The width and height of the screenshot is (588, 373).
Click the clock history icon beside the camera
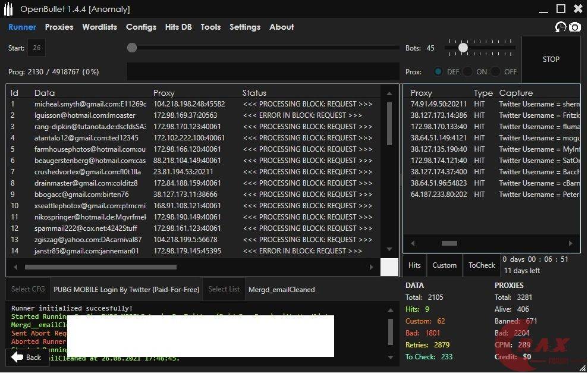click(x=560, y=27)
